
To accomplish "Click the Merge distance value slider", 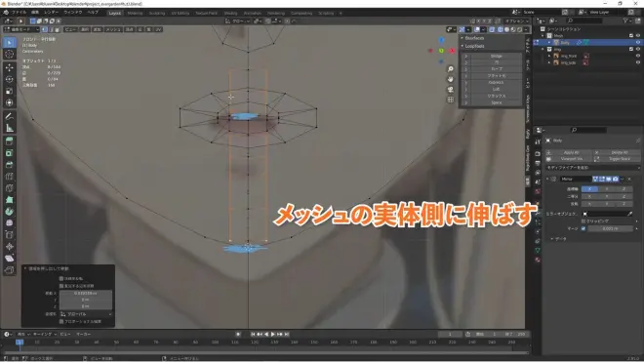I will point(610,228).
